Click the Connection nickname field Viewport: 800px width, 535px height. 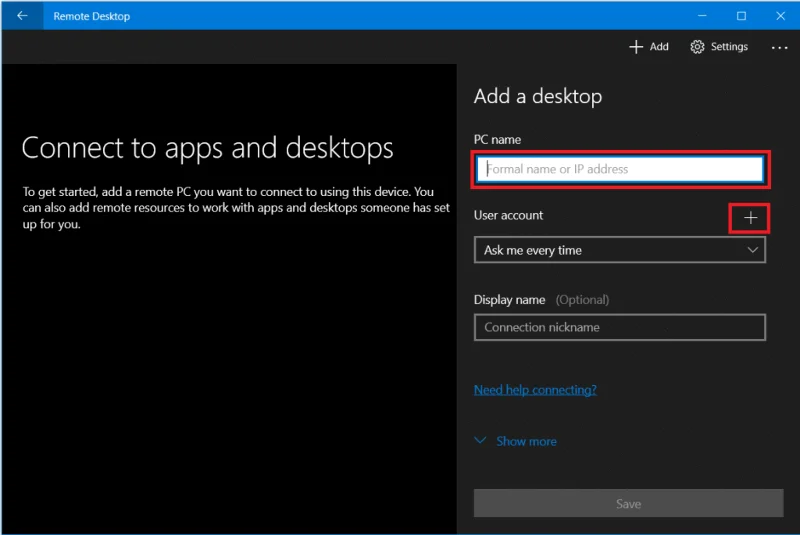point(619,327)
